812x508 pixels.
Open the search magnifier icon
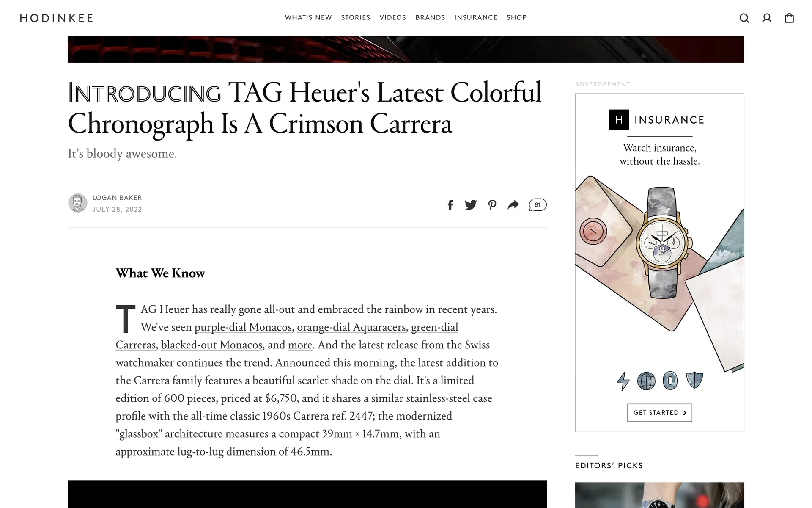(x=744, y=18)
